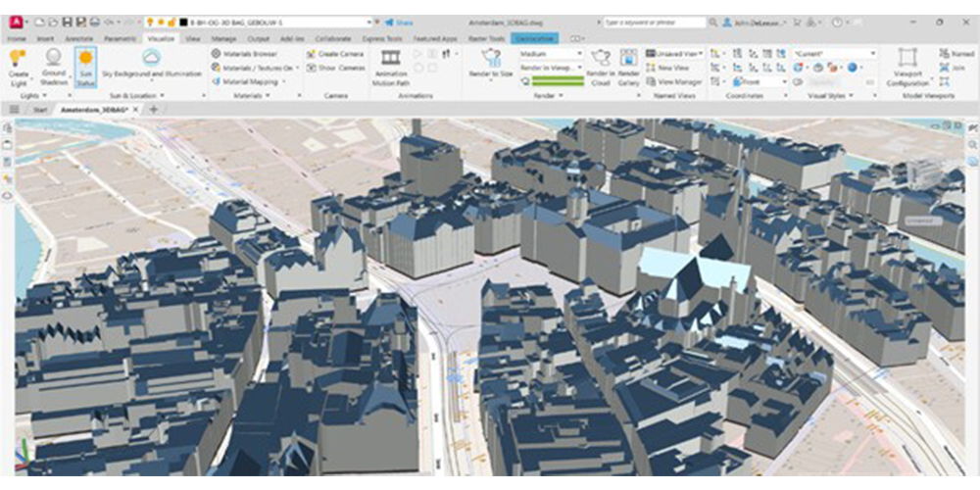This screenshot has width=980, height=490.
Task: Open the Materials Browser
Action: (x=250, y=54)
